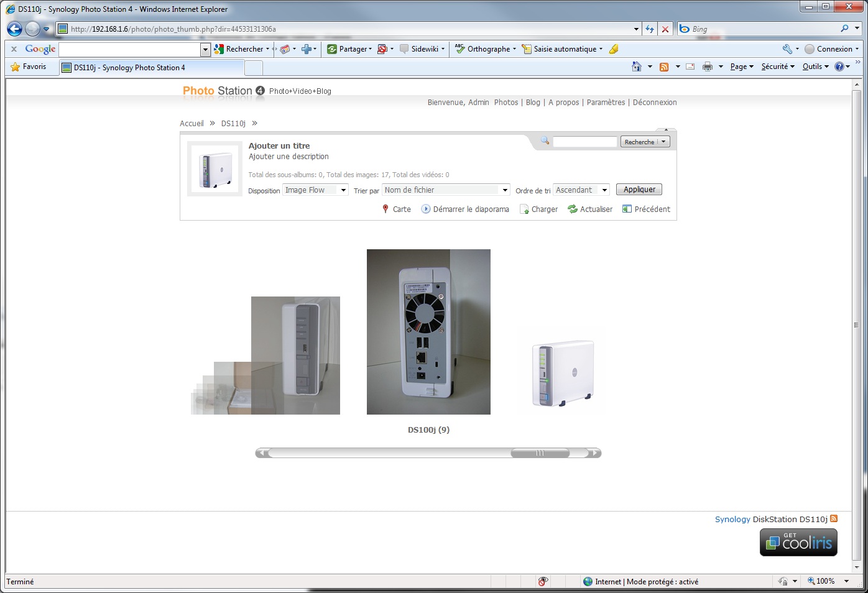The width and height of the screenshot is (868, 593).
Task: Click the Bing search magnifier icon
Action: click(x=844, y=29)
